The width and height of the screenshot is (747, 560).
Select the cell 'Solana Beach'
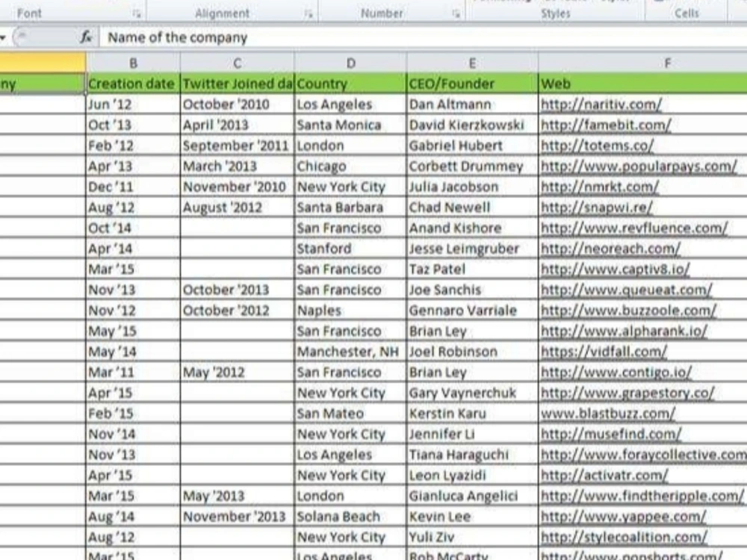(350, 517)
